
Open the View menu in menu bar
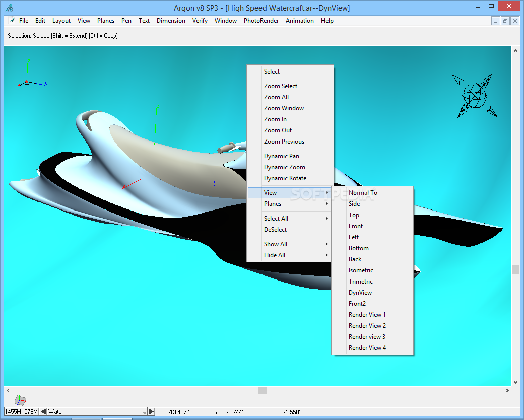click(x=84, y=20)
